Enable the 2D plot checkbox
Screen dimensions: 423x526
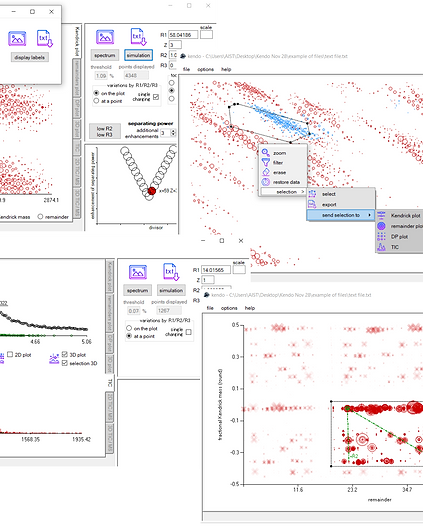tap(10, 354)
